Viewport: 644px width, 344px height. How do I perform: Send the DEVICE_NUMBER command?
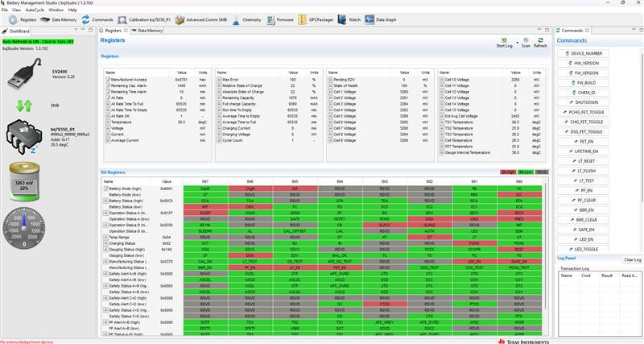[583, 53]
